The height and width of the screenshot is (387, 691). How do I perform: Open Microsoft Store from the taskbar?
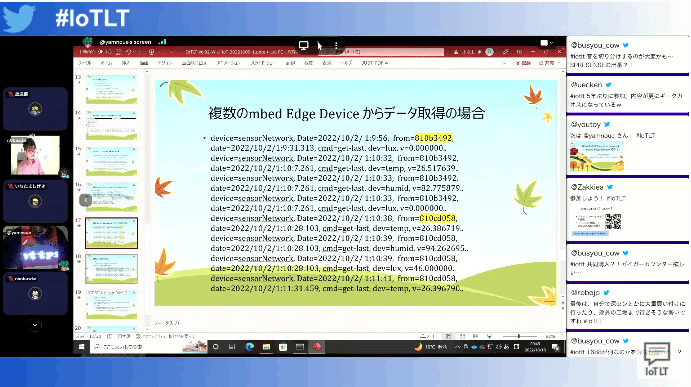click(283, 347)
